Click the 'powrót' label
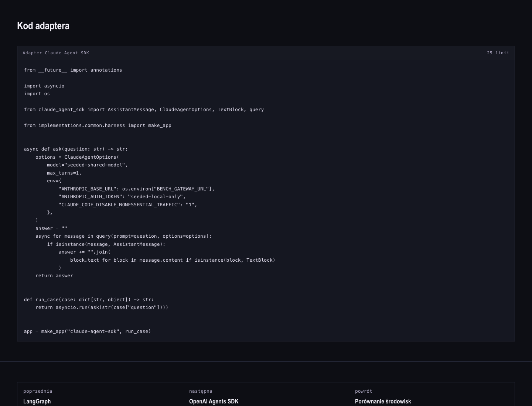The image size is (532, 406). pos(364,391)
